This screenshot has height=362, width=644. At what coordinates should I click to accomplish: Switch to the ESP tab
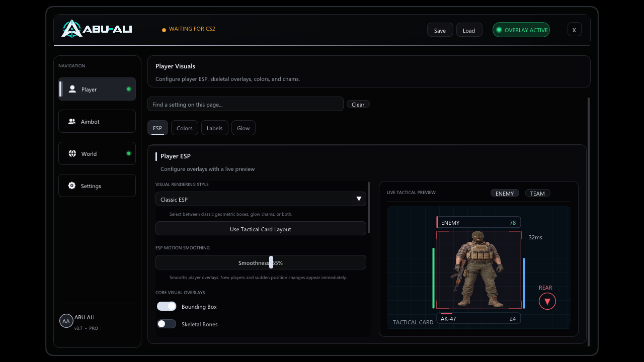point(157,128)
